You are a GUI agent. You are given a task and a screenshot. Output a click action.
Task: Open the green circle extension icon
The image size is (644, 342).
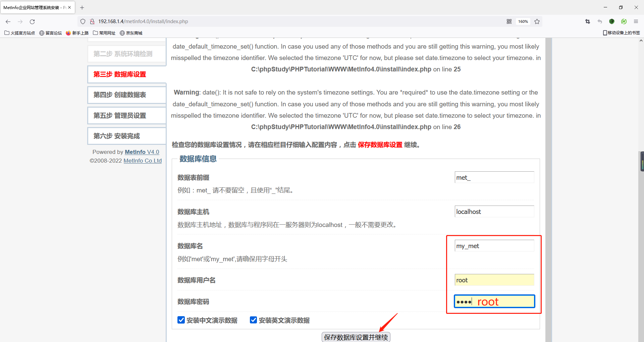point(612,21)
